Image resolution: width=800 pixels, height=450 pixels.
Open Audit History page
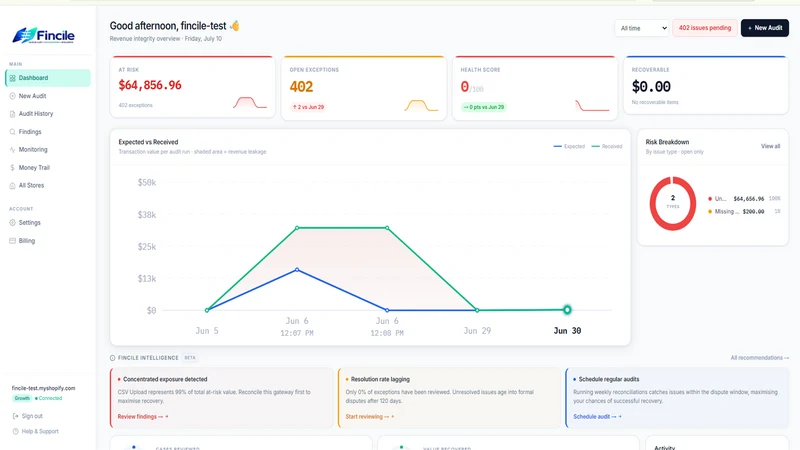(48, 114)
